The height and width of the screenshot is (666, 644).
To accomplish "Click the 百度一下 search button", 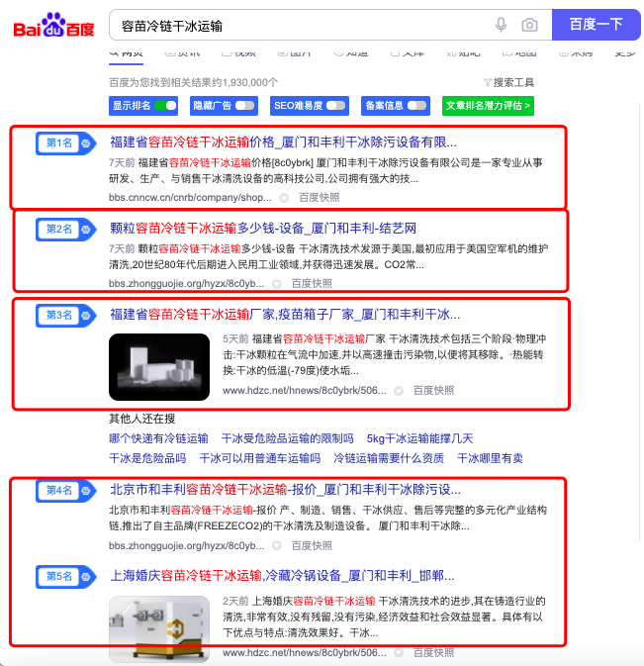I will click(x=597, y=25).
